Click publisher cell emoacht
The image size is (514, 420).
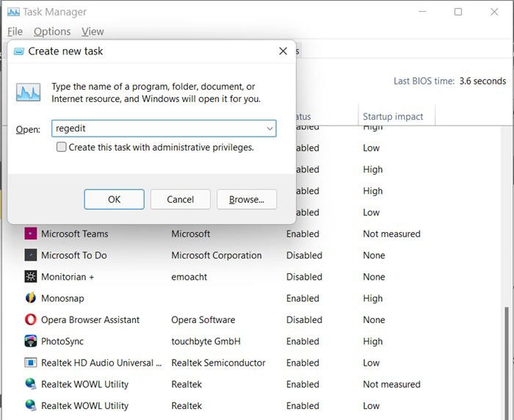coord(189,277)
